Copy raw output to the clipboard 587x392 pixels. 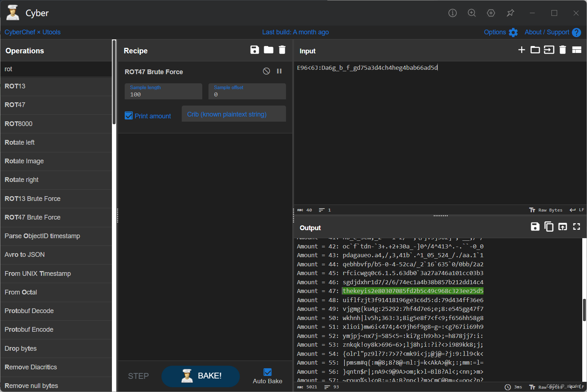coord(549,227)
